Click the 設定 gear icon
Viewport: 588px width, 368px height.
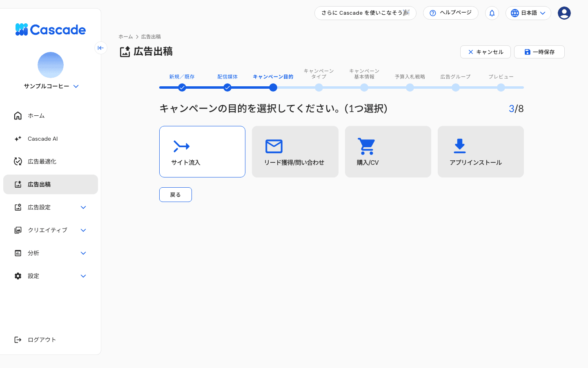pyautogui.click(x=18, y=276)
